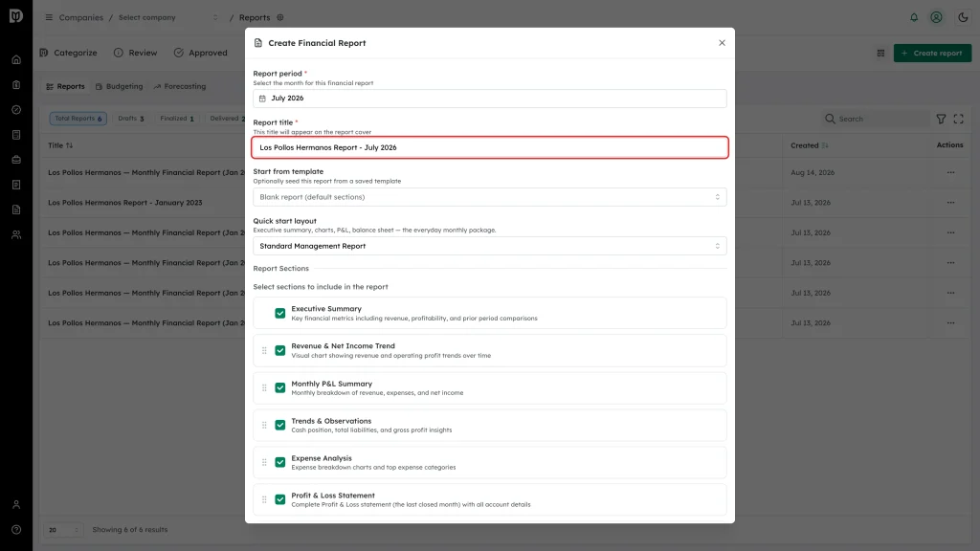Open the Quick start layout dropdown
Viewport: 980px width, 551px height.
coord(489,246)
